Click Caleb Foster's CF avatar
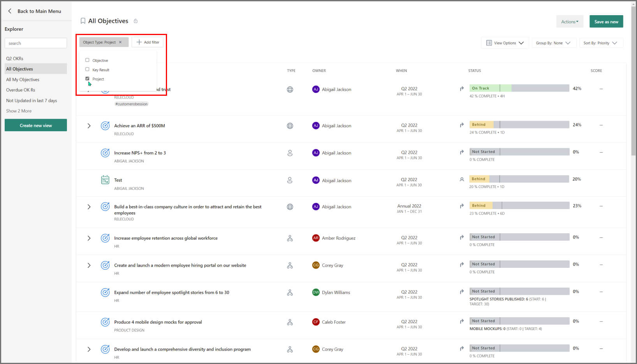This screenshot has height=364, width=637. [316, 322]
